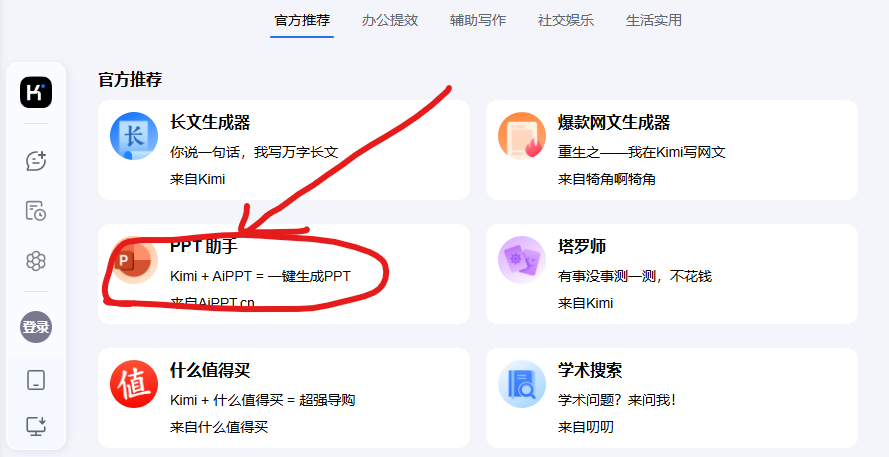This screenshot has width=889, height=457.
Task: Open the mobile app icon in sidebar
Action: click(36, 380)
